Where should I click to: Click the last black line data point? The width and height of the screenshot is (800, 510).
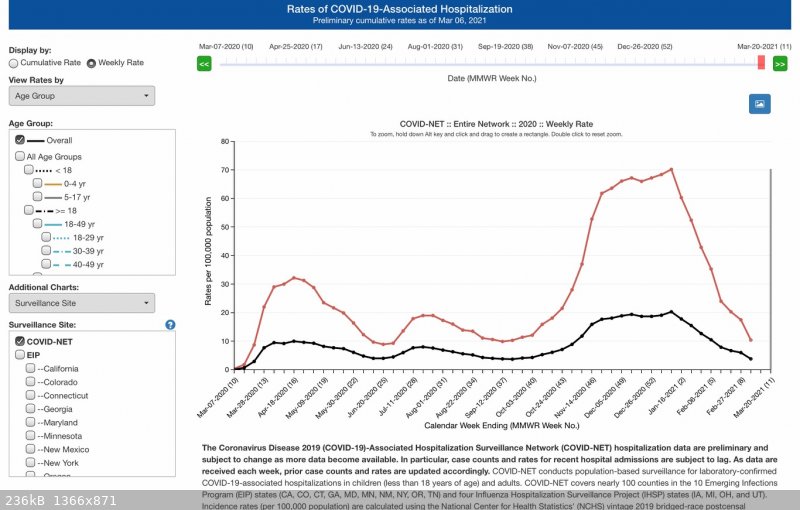click(751, 359)
